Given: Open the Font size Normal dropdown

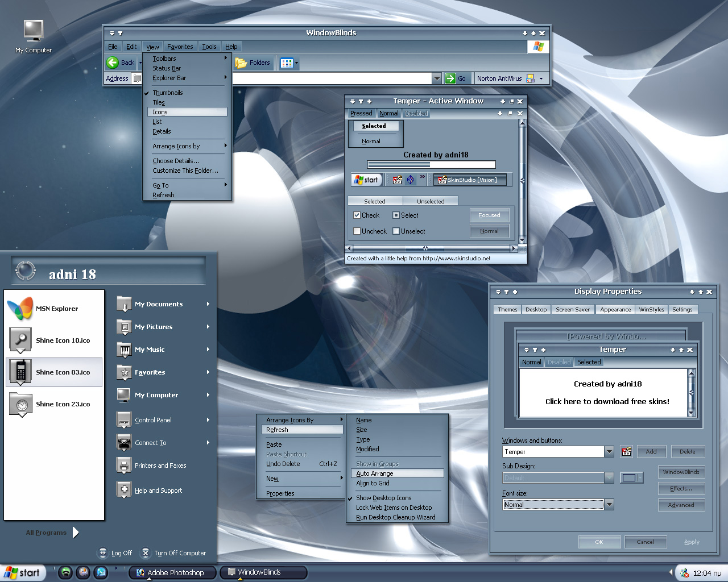Looking at the screenshot, I should (x=609, y=504).
